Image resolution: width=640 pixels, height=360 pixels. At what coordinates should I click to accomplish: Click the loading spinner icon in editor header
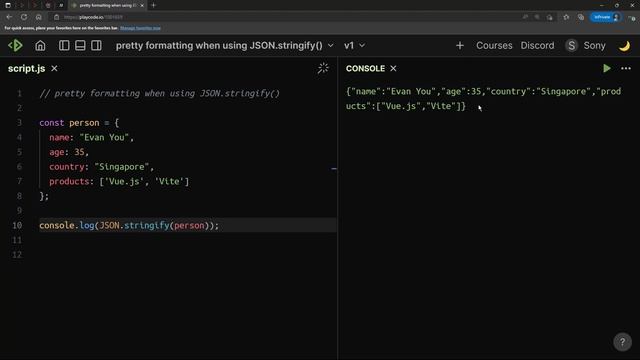pyautogui.click(x=323, y=68)
